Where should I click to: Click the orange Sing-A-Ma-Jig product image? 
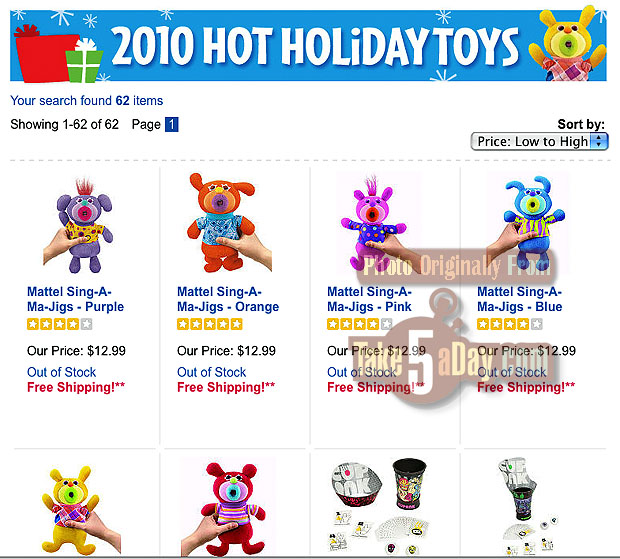tap(229, 223)
